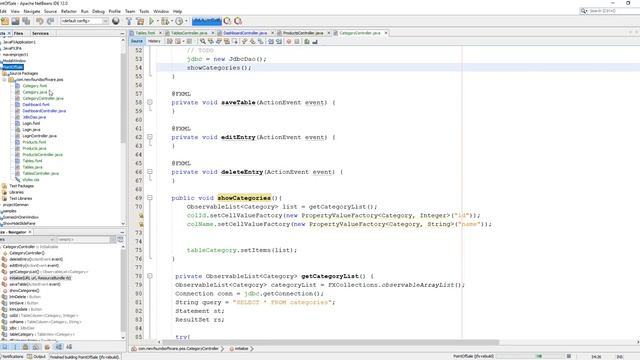Viewport: 640px width, 360px height.
Task: Collapse the saveTable method fold marker
Action: [x=150, y=102]
